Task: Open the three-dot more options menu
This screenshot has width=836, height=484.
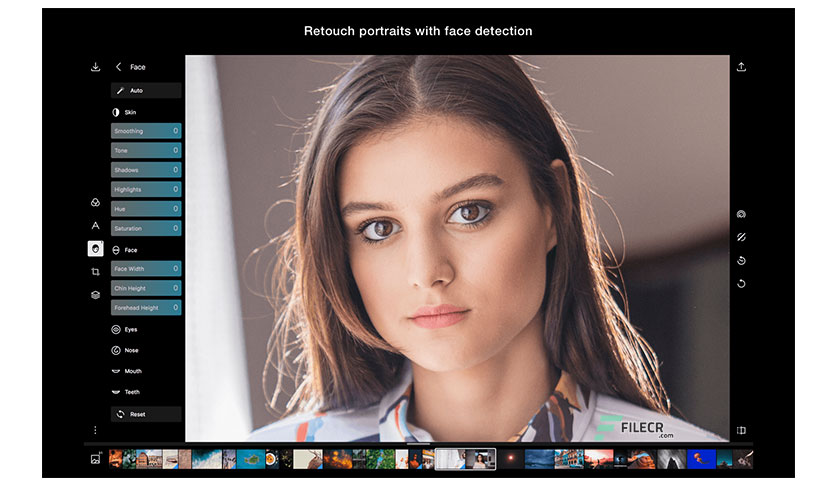Action: coord(95,430)
